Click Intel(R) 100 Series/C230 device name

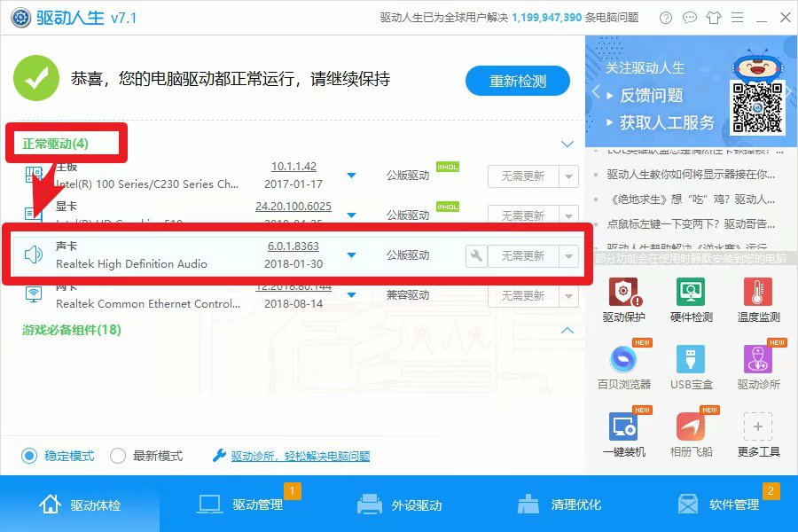[146, 184]
